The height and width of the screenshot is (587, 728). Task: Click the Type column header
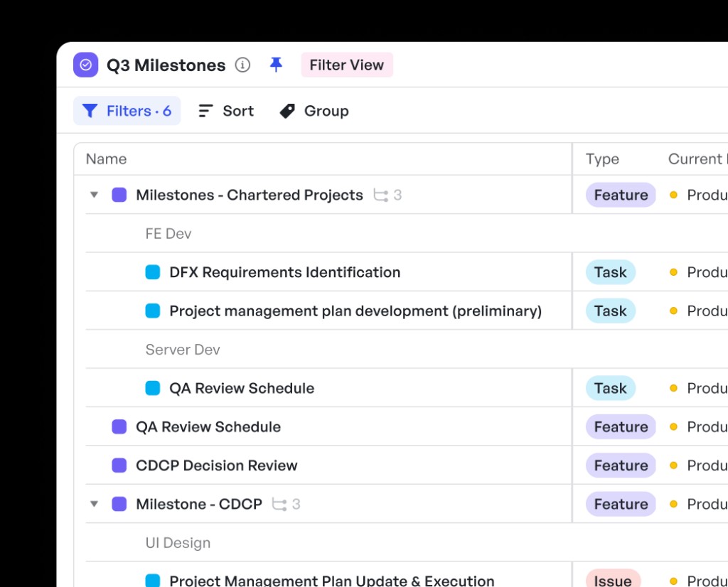[x=602, y=159]
